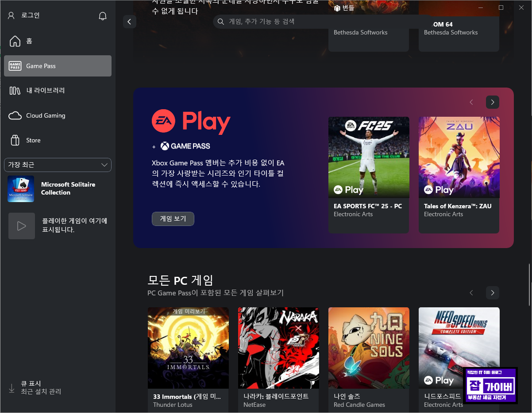Maximize the Xbox app window
The height and width of the screenshot is (413, 532).
501,8
